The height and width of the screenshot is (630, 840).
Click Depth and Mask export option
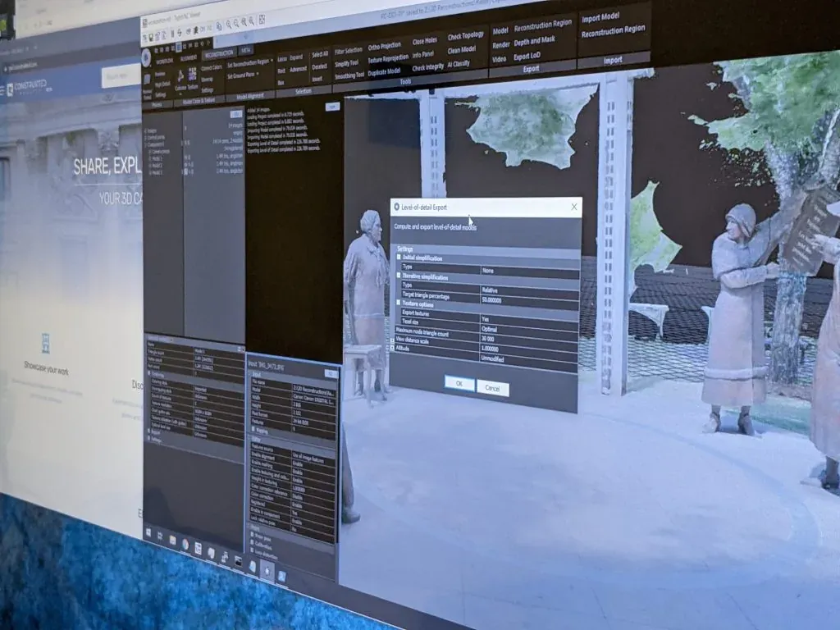pos(534,41)
